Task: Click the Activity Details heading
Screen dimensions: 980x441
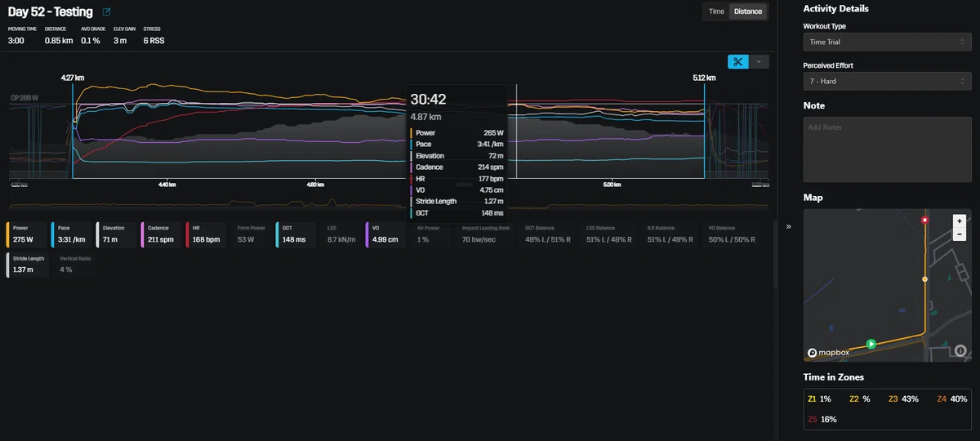Action: [835, 9]
